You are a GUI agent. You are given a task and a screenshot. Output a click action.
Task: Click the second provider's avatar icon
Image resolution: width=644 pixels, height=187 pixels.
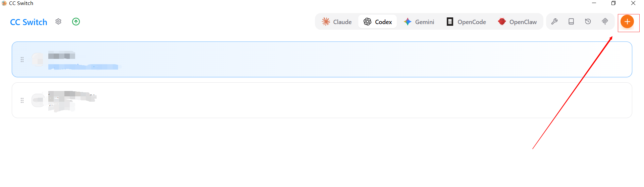pos(38,100)
